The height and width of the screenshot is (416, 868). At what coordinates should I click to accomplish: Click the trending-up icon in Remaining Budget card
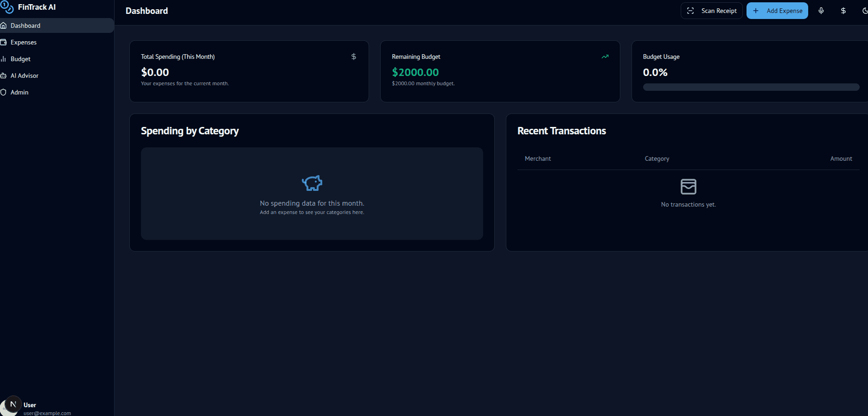605,57
